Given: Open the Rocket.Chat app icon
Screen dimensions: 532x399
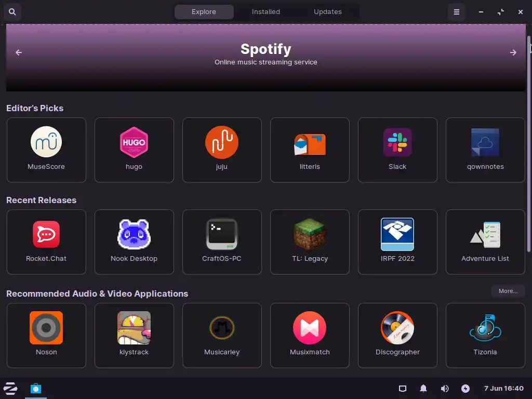Looking at the screenshot, I should tap(46, 234).
